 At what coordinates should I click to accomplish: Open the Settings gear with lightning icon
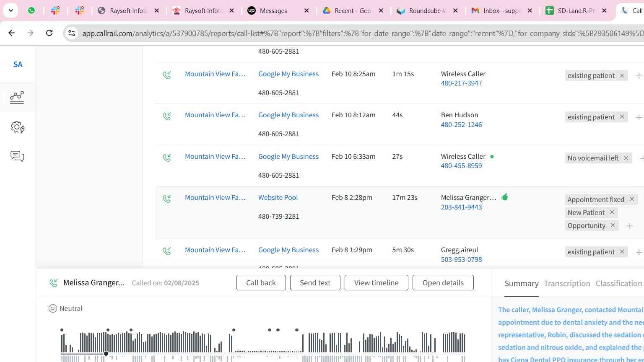pos(17,127)
